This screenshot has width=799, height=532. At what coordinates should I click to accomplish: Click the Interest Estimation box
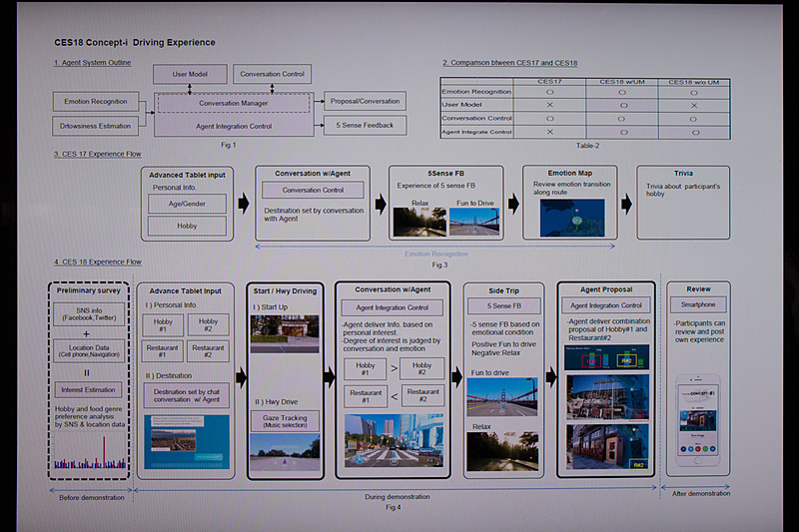[x=88, y=390]
